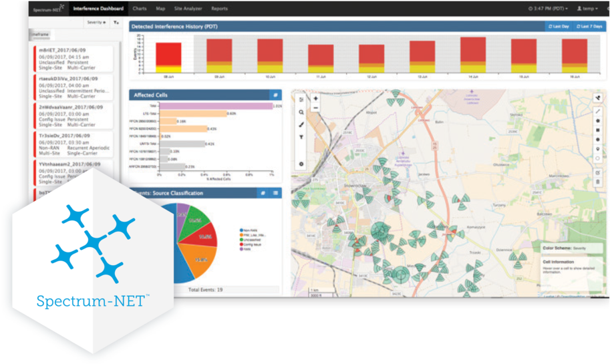Screen dimensions: 610x364
Task: Select the filled circle draw tool
Action: (x=598, y=139)
